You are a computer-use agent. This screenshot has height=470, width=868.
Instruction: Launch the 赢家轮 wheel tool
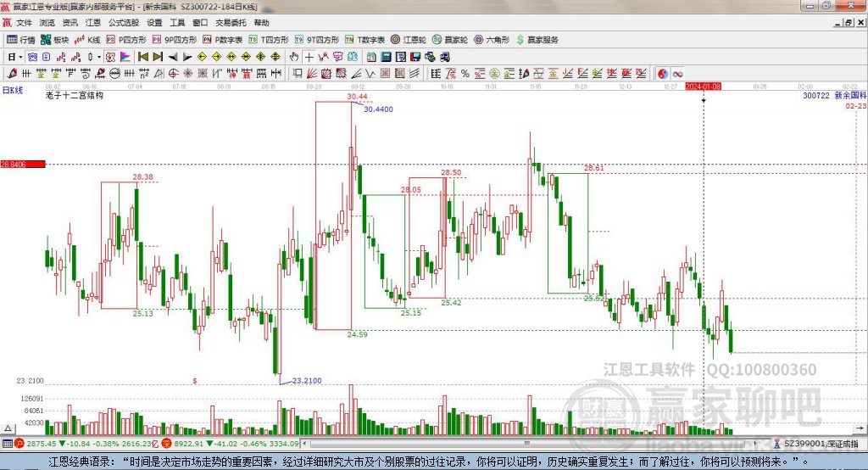click(450, 40)
